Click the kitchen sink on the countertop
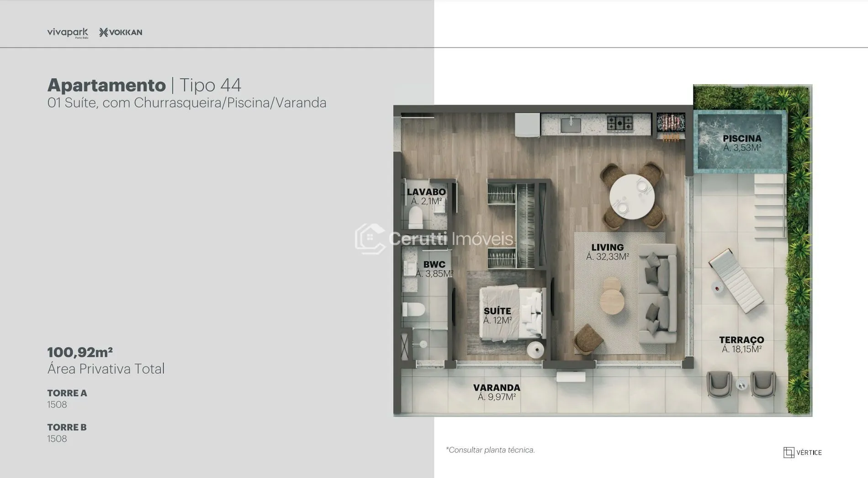868x478 pixels. (571, 124)
